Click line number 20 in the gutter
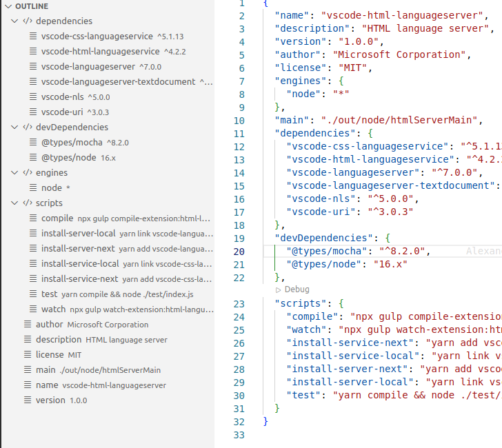This screenshot has height=448, width=502. [239, 252]
